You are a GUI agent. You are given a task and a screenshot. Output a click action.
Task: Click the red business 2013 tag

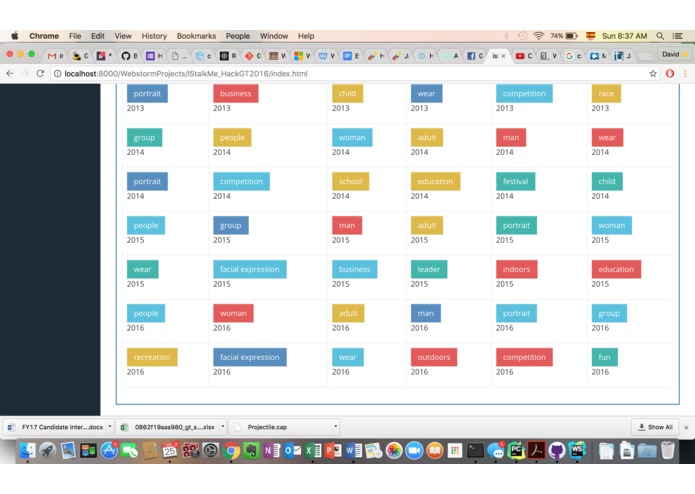[235, 93]
